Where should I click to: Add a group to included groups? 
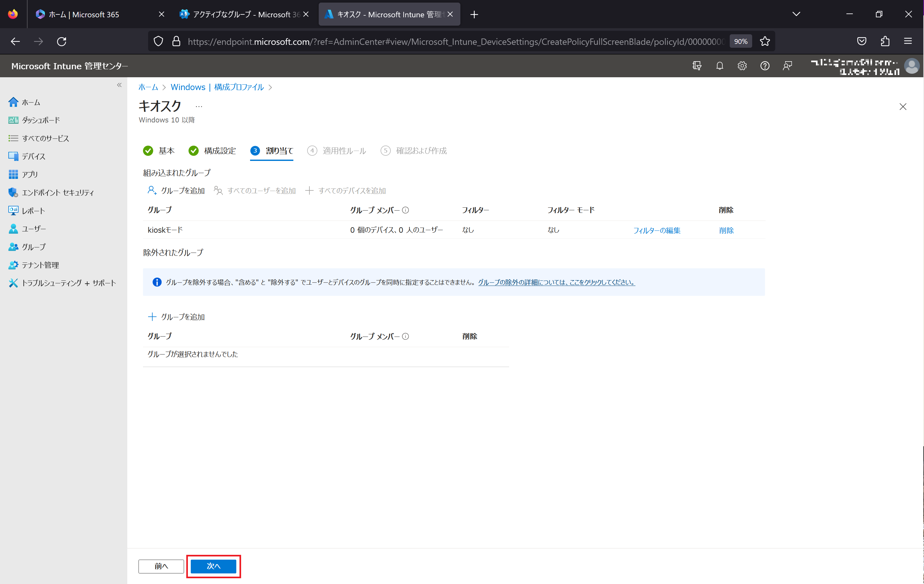pos(176,191)
